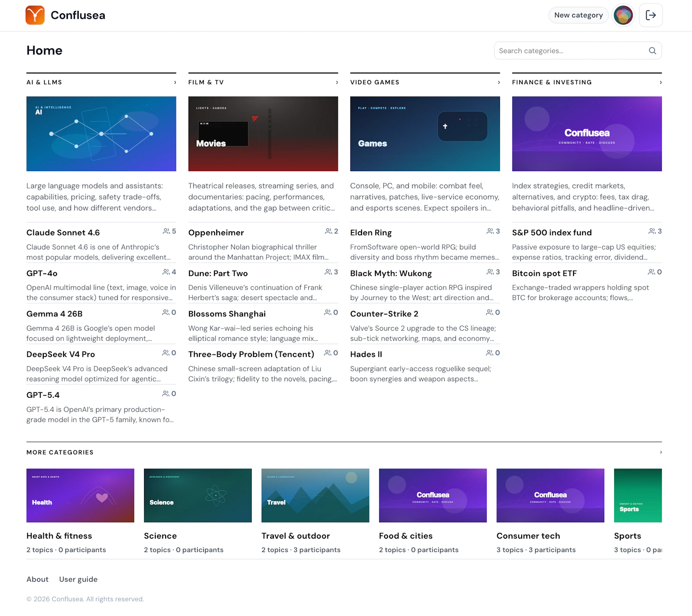This screenshot has height=616, width=692.
Task: Click participants icon beside GPT-4o
Action: 166,272
